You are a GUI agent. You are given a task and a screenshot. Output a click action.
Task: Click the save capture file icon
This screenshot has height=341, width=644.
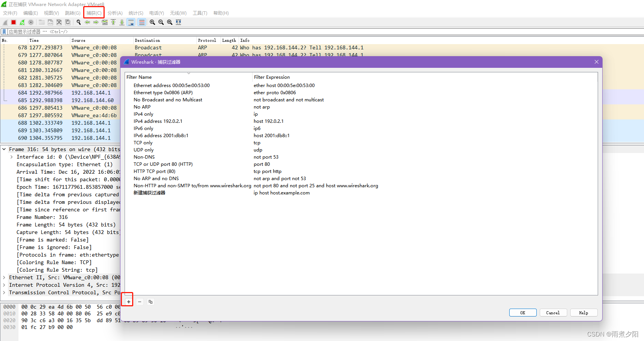tap(50, 22)
